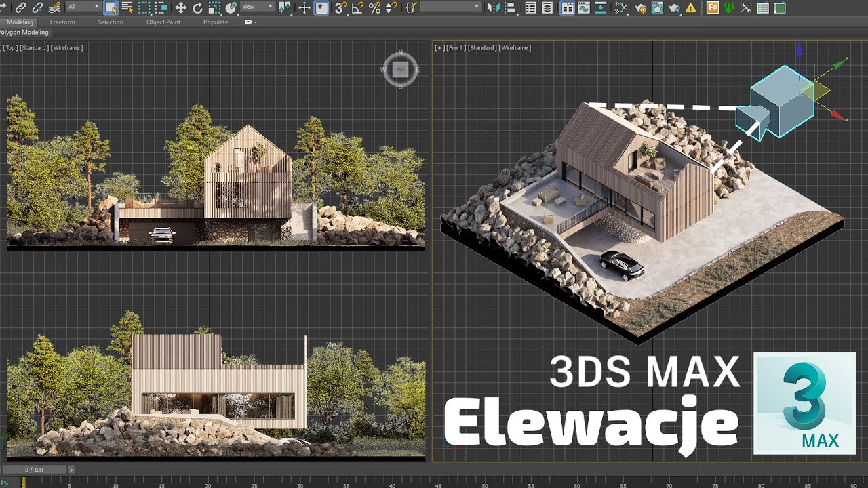Enable Select and Manipulate tool
The image size is (868, 488).
304,7
